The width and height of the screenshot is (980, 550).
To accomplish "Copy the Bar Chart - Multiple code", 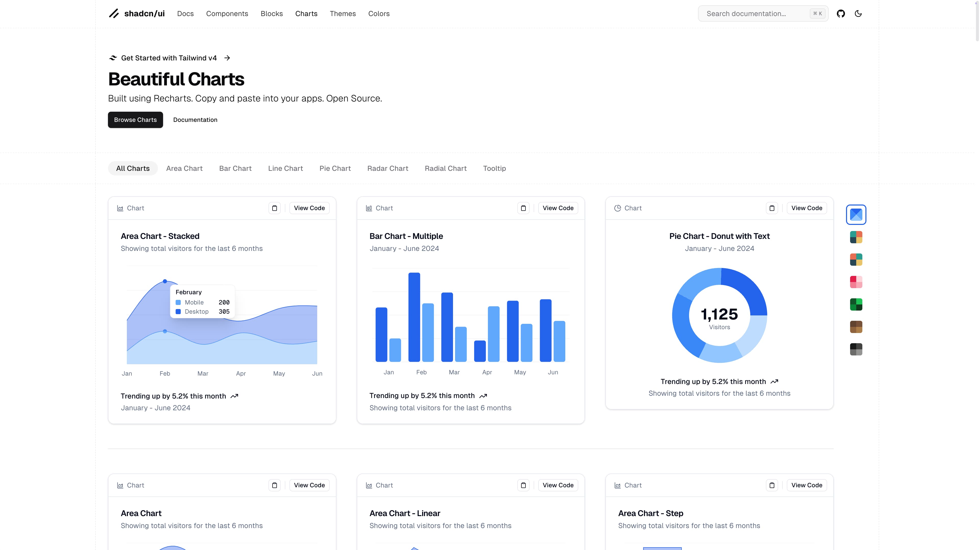I will tap(523, 208).
